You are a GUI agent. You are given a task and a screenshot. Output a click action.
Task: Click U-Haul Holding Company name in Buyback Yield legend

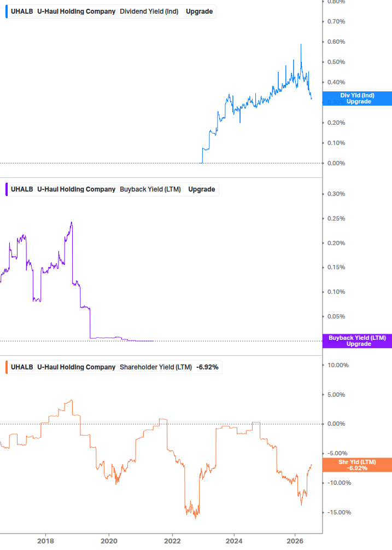tap(77, 189)
